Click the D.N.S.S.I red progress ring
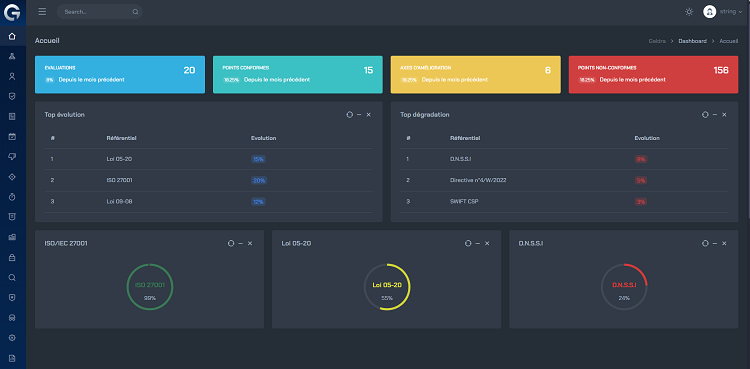This screenshot has height=369, width=750. click(624, 287)
